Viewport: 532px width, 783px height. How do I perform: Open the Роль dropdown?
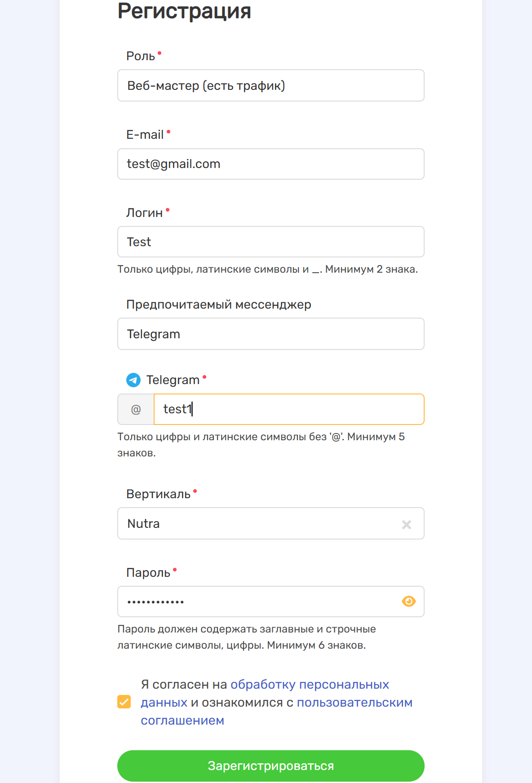[x=271, y=85]
